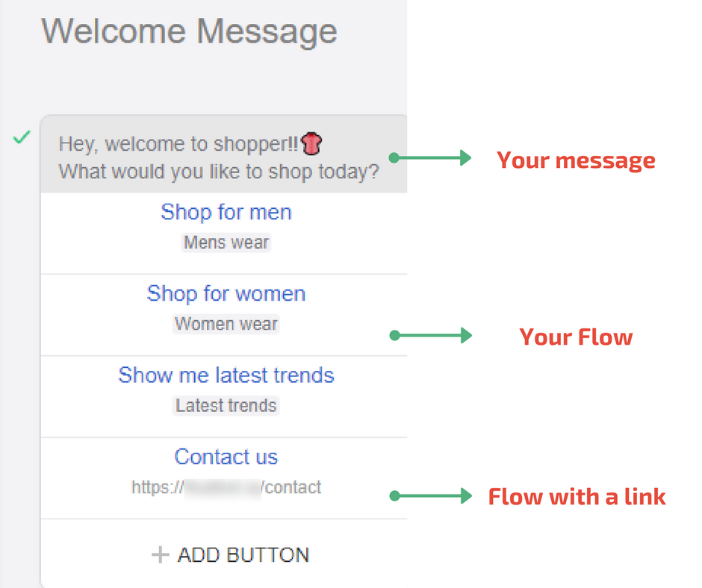Click the dot connector beside the welcome text
The width and height of the screenshot is (702, 588).
pyautogui.click(x=392, y=157)
